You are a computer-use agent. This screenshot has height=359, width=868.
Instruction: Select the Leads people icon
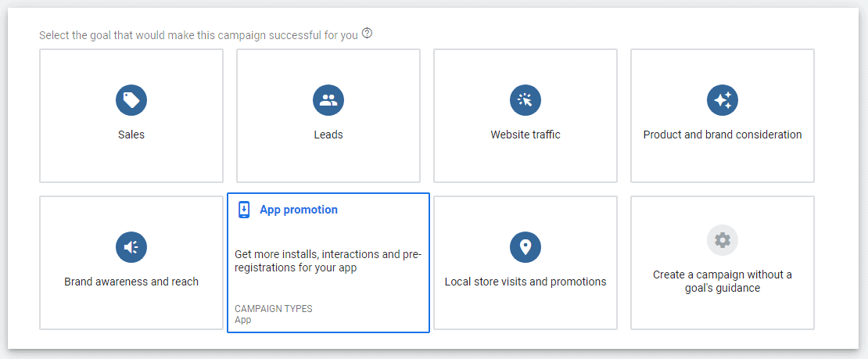(x=328, y=100)
